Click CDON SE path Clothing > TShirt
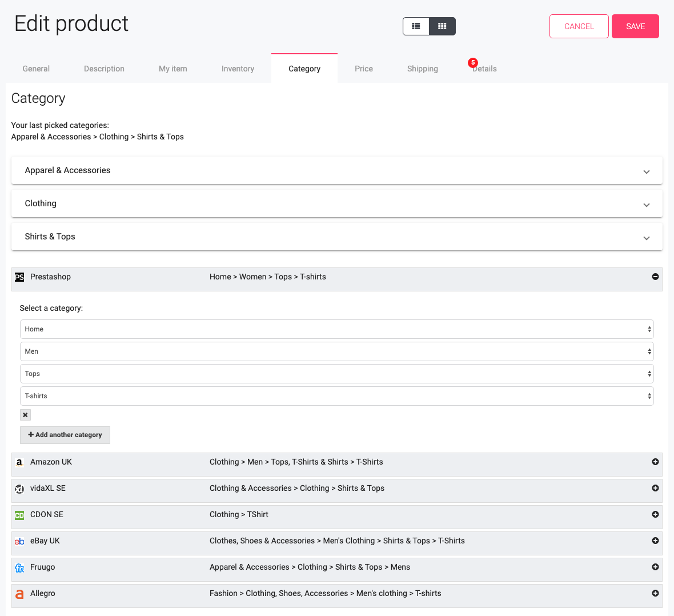The image size is (674, 616). point(239,514)
